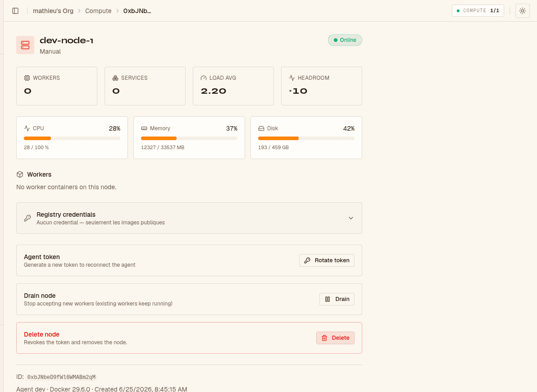Click the Online status badge
Screen dimensions: 537x392
(345, 40)
